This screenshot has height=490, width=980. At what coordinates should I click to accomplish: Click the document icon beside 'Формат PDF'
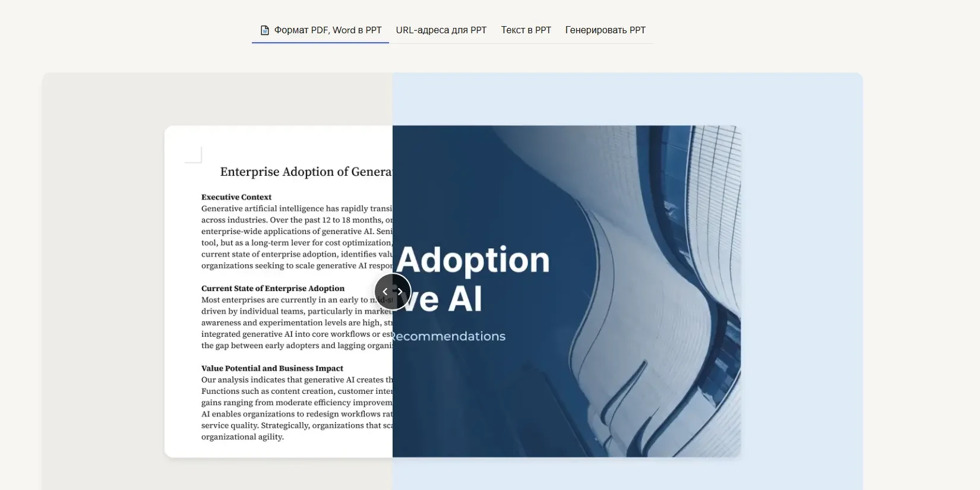coord(265,30)
